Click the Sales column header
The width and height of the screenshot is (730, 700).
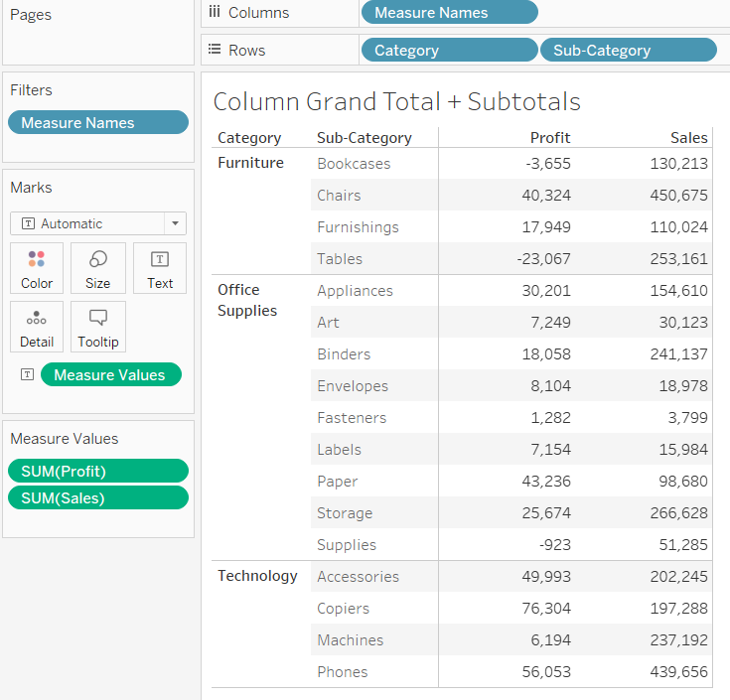pos(689,138)
